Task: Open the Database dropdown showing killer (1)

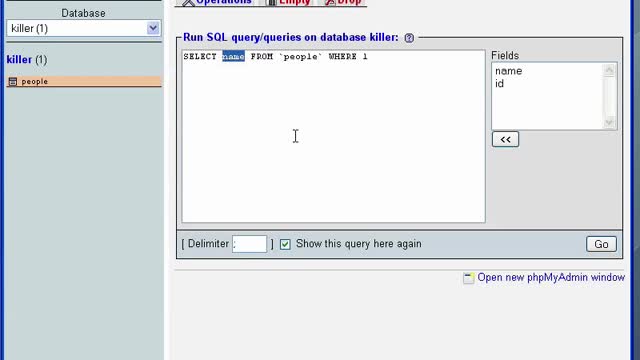Action: click(83, 29)
